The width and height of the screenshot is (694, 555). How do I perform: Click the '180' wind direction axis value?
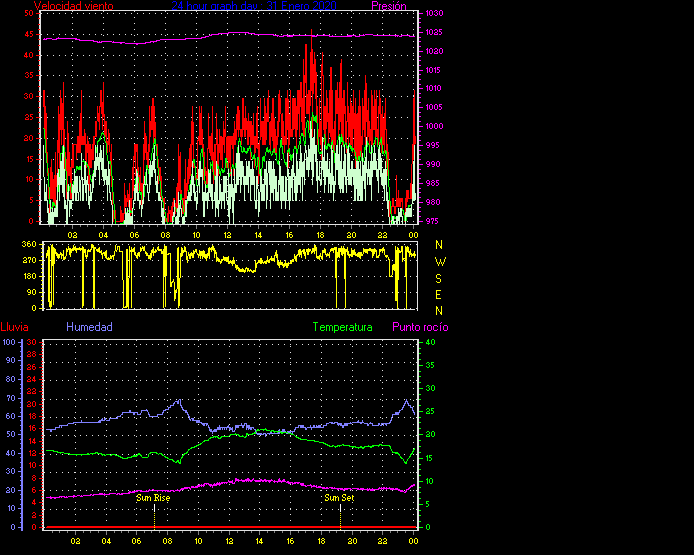click(29, 276)
